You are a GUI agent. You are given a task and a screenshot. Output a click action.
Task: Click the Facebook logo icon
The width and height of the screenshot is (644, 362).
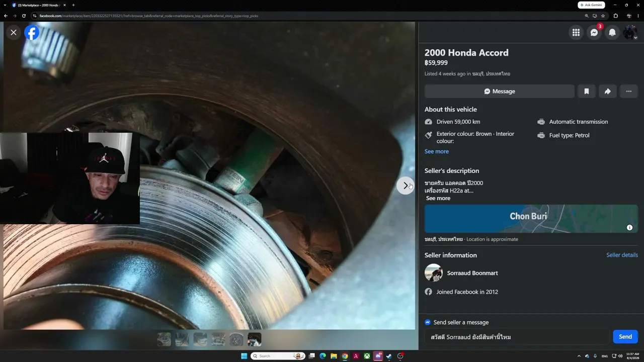tap(32, 33)
